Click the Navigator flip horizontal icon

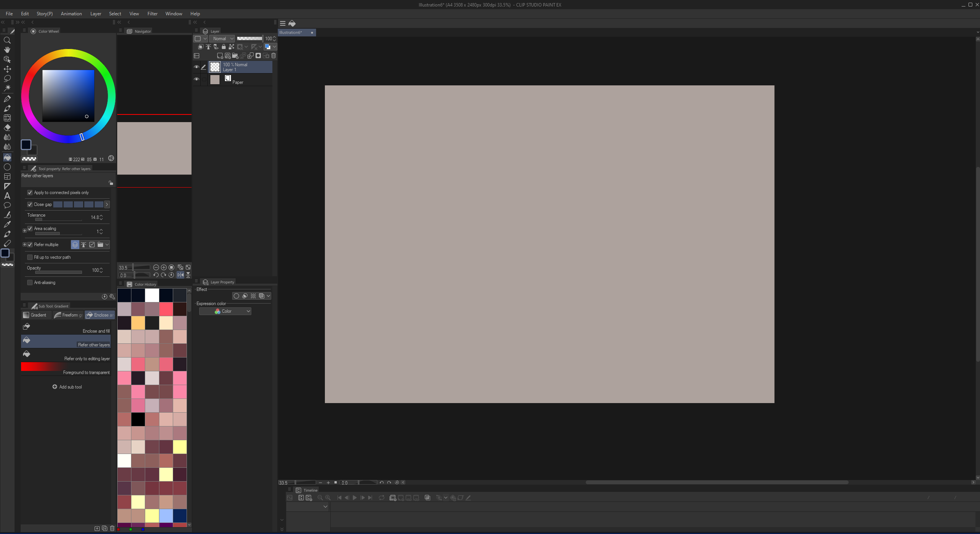click(x=180, y=275)
